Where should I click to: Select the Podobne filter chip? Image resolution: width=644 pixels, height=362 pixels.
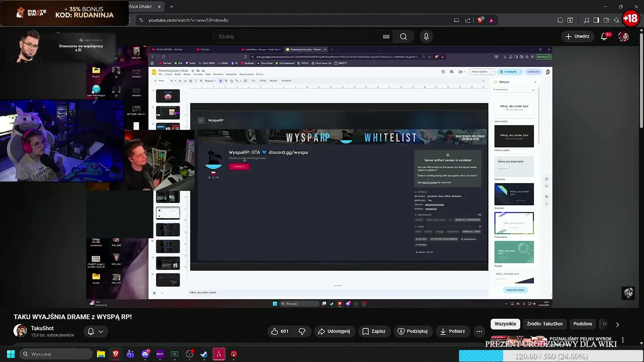583,324
